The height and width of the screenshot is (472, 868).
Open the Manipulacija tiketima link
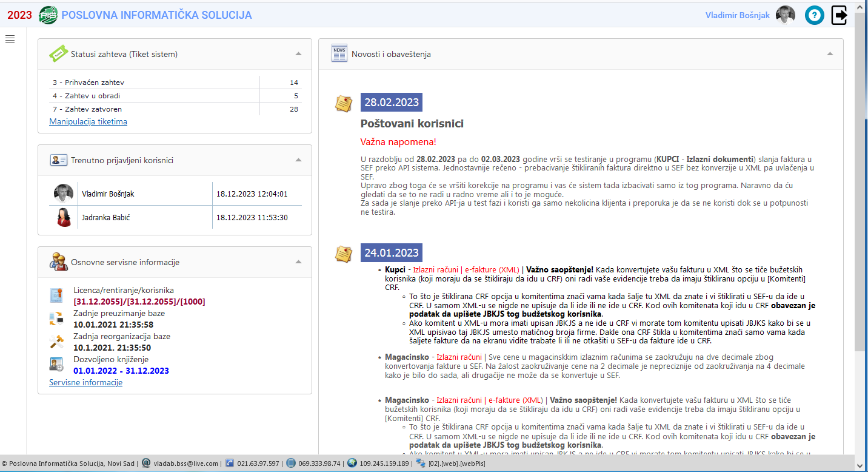pyautogui.click(x=88, y=121)
